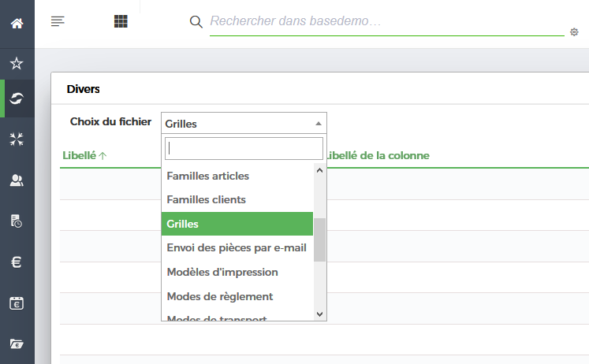Go to the Home icon in sidebar
Screen dimensions: 589x364
17,22
